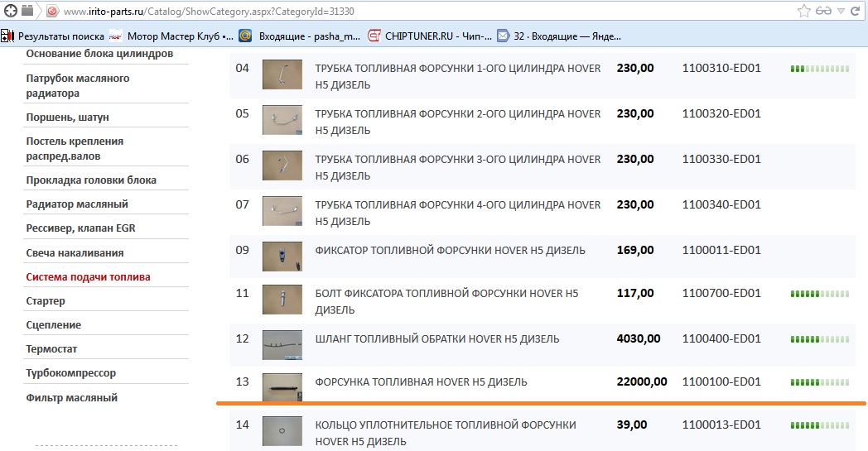Click stock level bar for 1100013-ED01

[820, 425]
